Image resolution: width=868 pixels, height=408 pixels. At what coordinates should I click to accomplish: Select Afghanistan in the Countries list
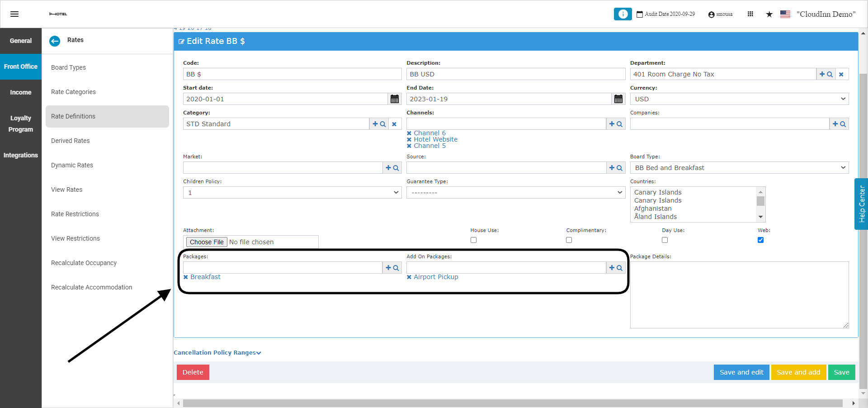(653, 209)
